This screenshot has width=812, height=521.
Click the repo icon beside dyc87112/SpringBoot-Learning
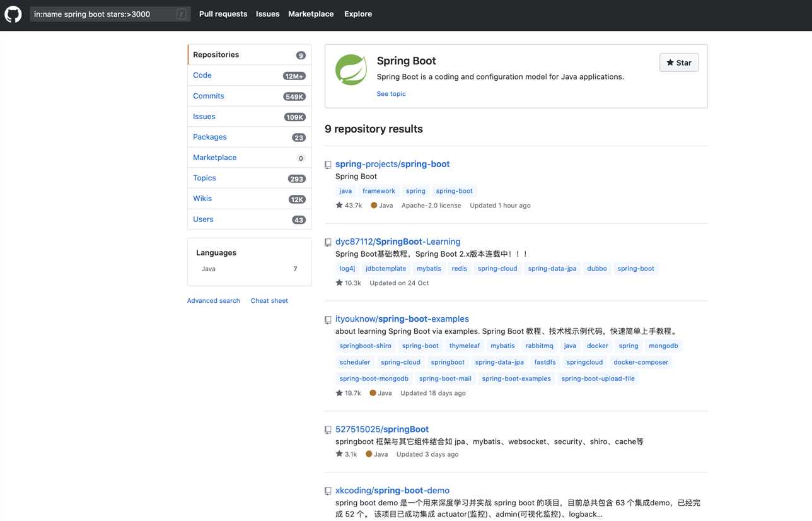(x=328, y=242)
